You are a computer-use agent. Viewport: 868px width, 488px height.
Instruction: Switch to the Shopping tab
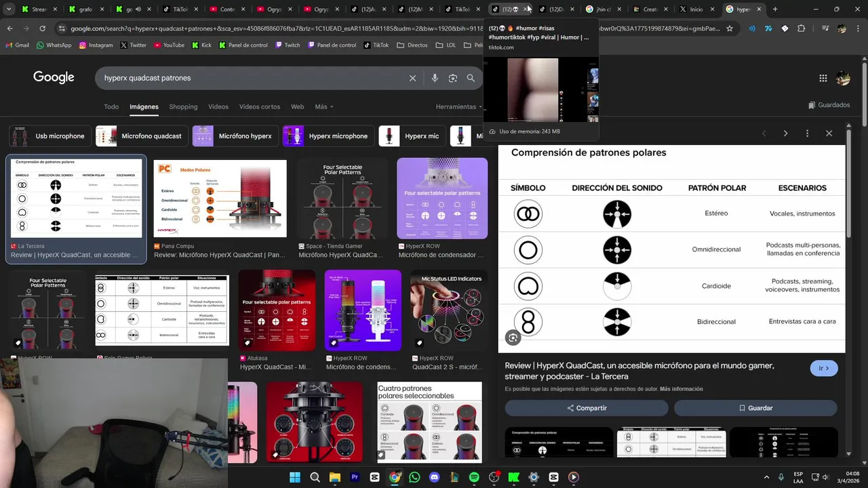(x=183, y=106)
